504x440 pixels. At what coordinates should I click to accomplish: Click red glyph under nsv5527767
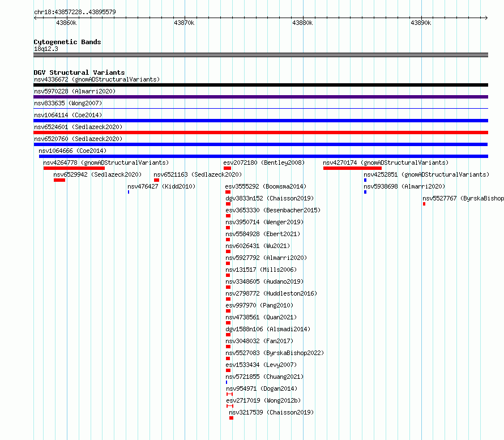(x=424, y=204)
